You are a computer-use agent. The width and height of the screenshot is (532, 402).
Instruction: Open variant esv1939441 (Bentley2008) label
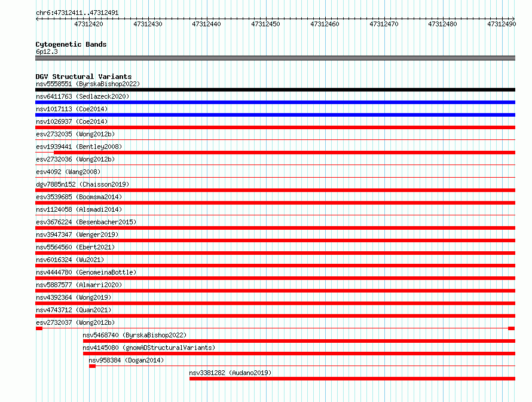[79, 147]
